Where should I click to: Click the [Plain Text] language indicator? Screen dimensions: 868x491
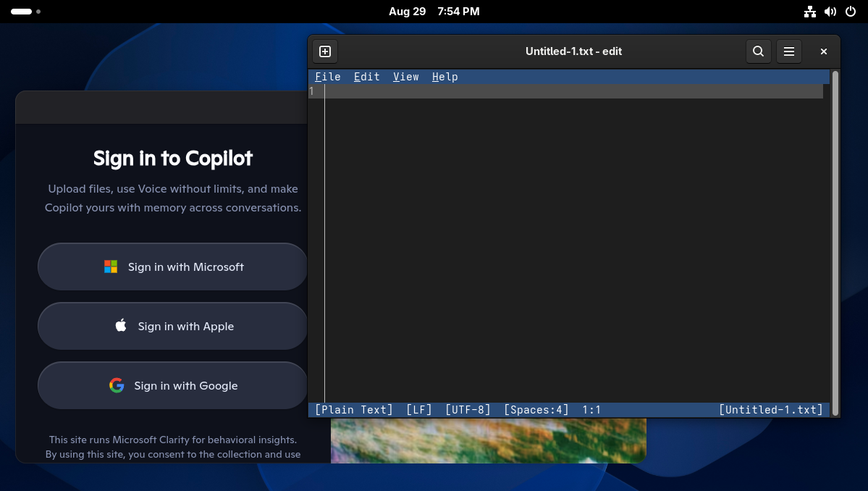pyautogui.click(x=354, y=410)
